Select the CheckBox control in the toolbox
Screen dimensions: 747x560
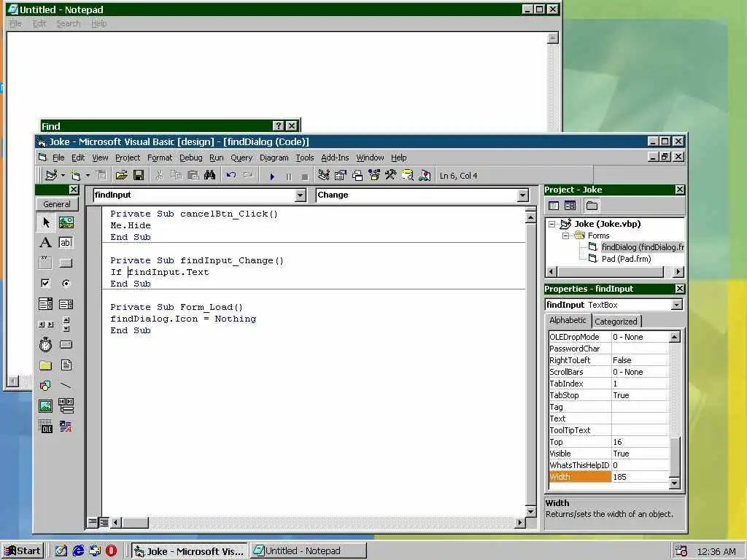tap(46, 284)
